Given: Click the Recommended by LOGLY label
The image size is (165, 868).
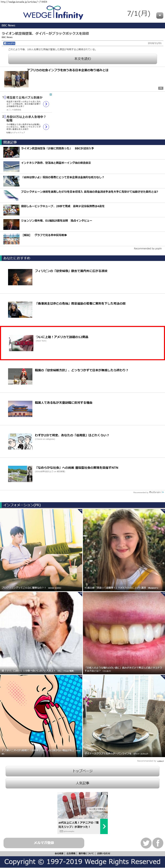Looking at the screenshot, I should point(150,761).
